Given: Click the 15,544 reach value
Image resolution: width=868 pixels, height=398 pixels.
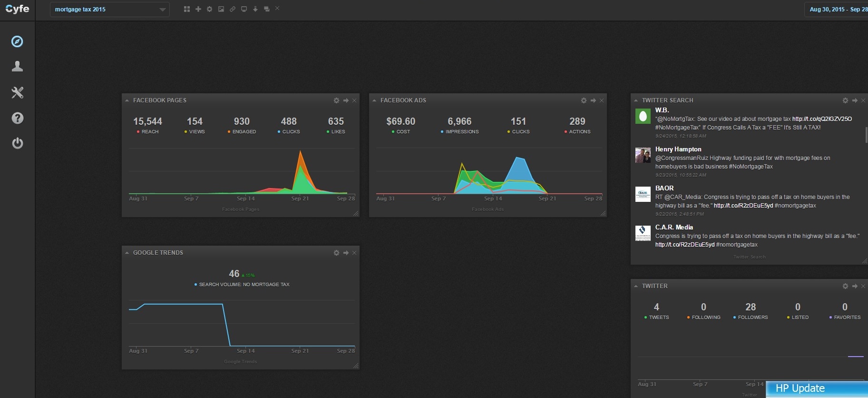Looking at the screenshot, I should tap(147, 121).
